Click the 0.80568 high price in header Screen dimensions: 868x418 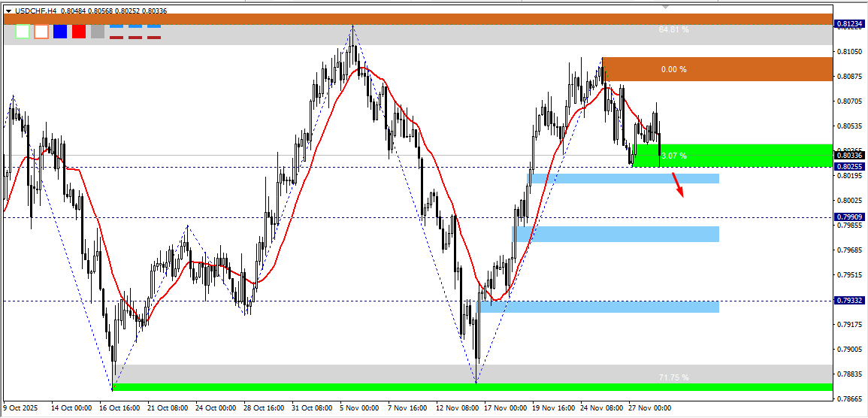click(100, 11)
